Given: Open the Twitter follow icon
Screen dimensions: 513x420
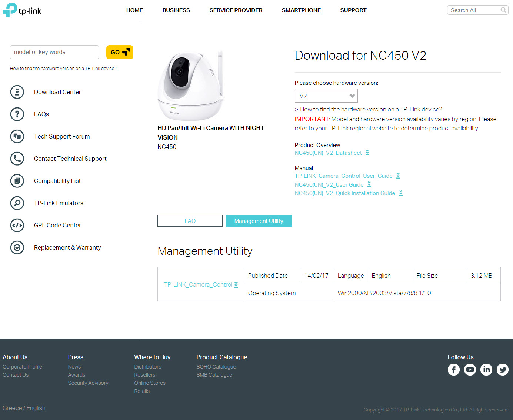Looking at the screenshot, I should [x=503, y=370].
